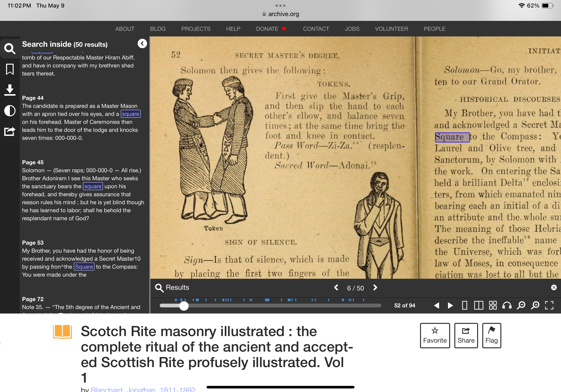Collapse the Search inside panel
Viewport: 561px width, 392px height.
coord(142,44)
